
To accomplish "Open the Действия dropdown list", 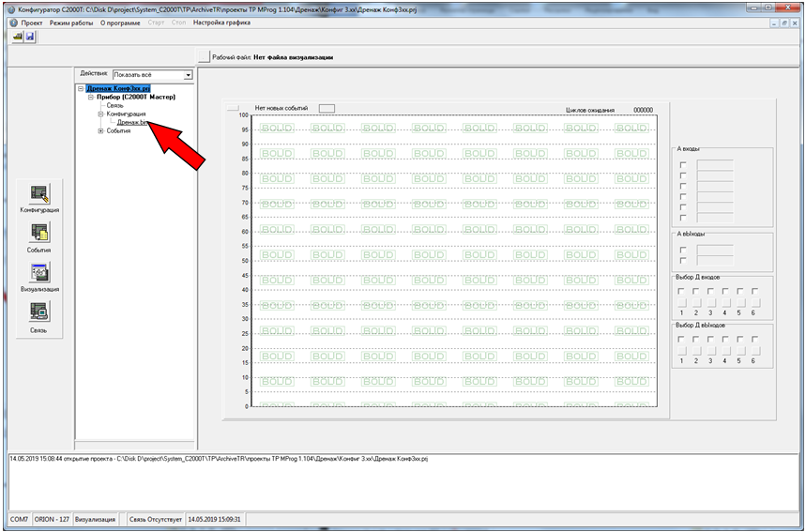I will [x=188, y=74].
